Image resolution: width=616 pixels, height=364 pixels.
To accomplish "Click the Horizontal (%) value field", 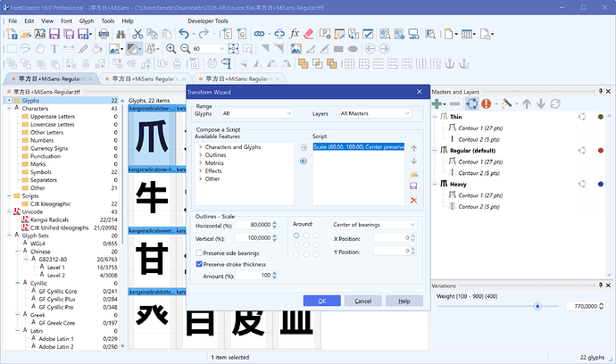I will [x=253, y=225].
